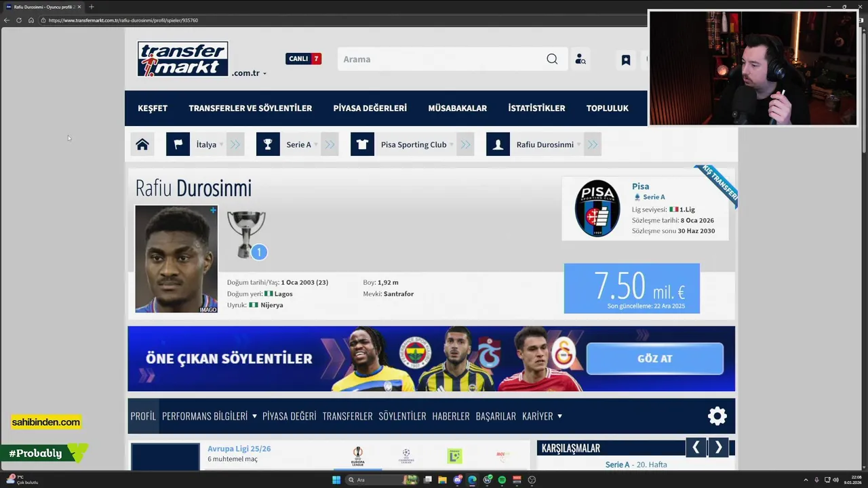Open the Serie A link under Pisa
The height and width of the screenshot is (488, 868).
point(654,197)
